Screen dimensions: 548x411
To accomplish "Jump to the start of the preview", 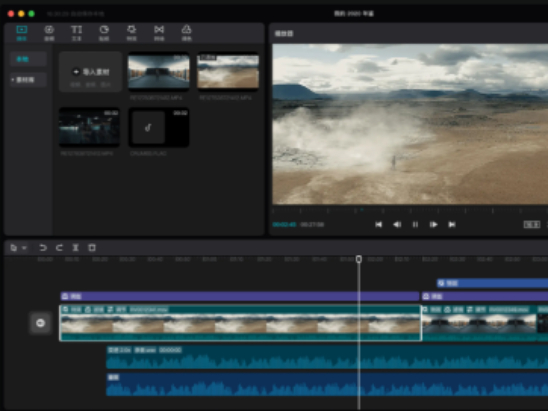I will click(378, 224).
